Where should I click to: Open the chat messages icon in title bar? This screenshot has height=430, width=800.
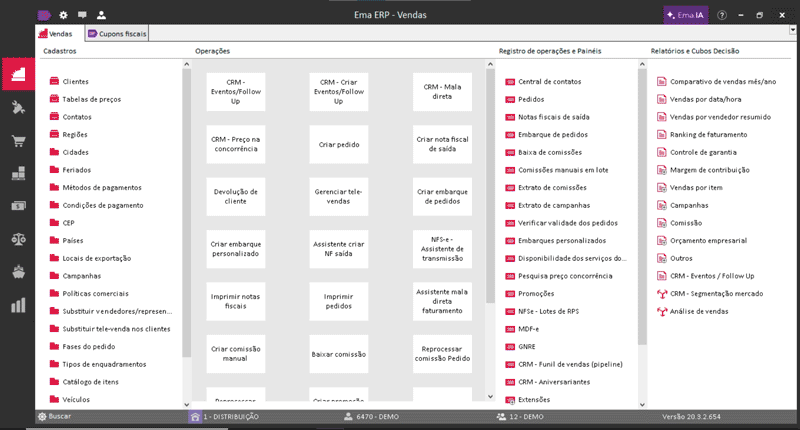click(82, 15)
